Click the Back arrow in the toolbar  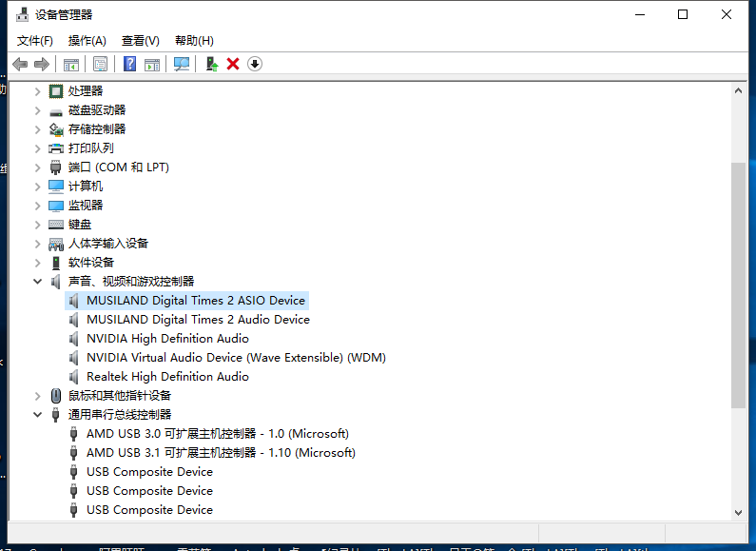(x=20, y=64)
